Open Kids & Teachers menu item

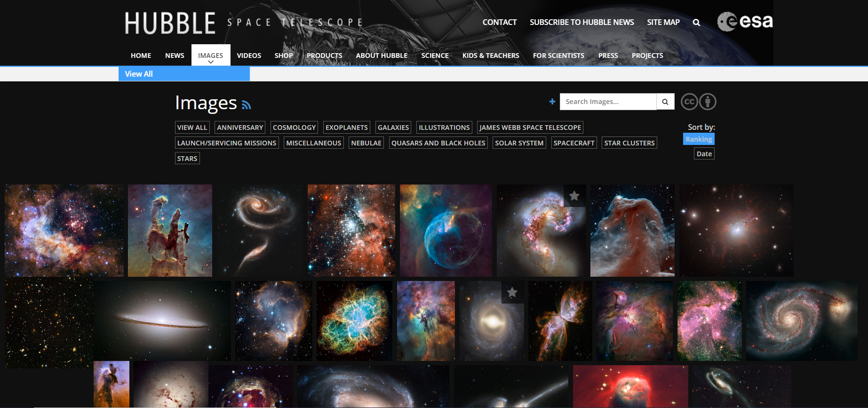(x=491, y=56)
